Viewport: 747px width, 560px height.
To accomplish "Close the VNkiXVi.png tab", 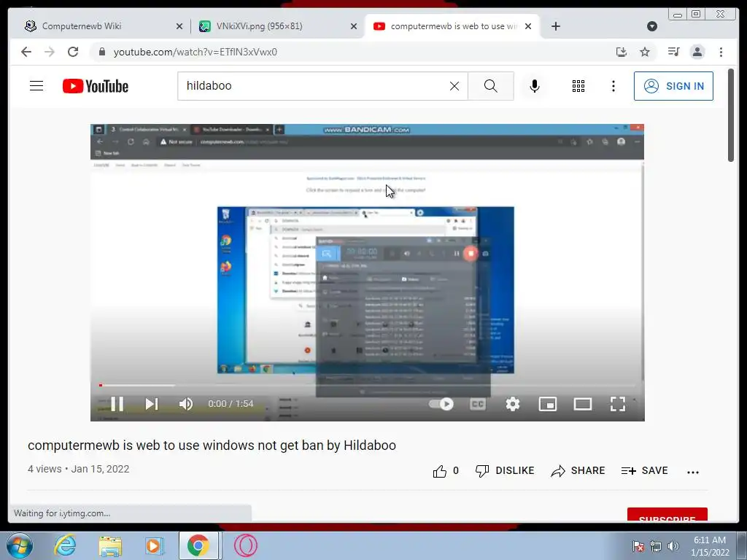I will (354, 26).
